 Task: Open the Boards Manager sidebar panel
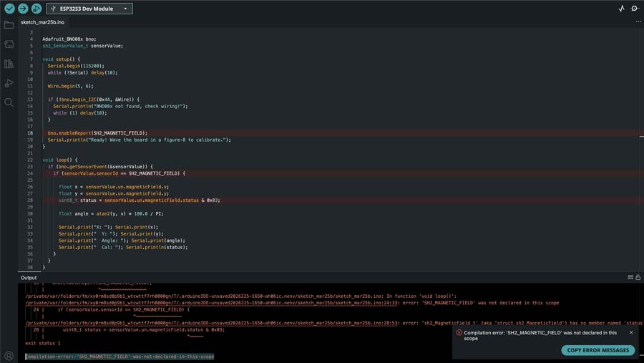coord(9,44)
